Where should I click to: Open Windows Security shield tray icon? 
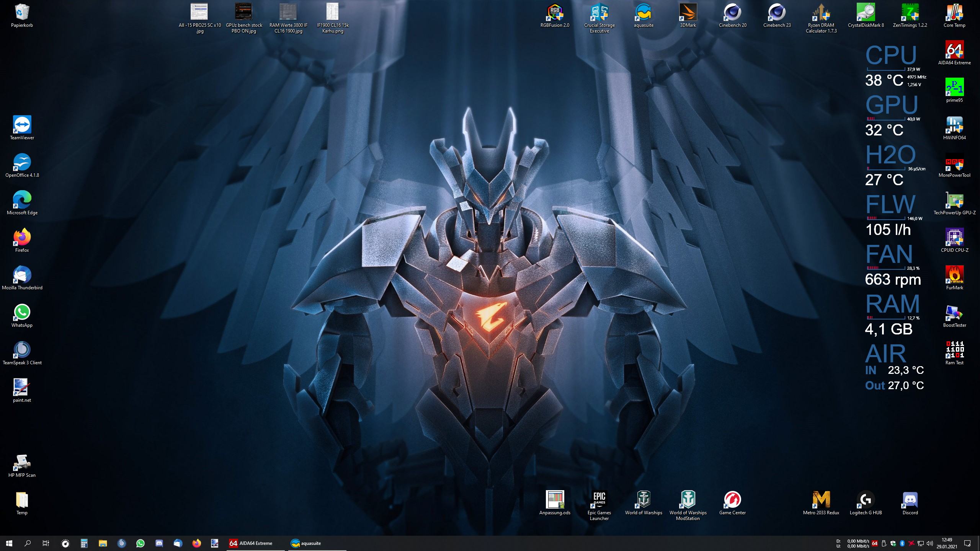tap(893, 543)
